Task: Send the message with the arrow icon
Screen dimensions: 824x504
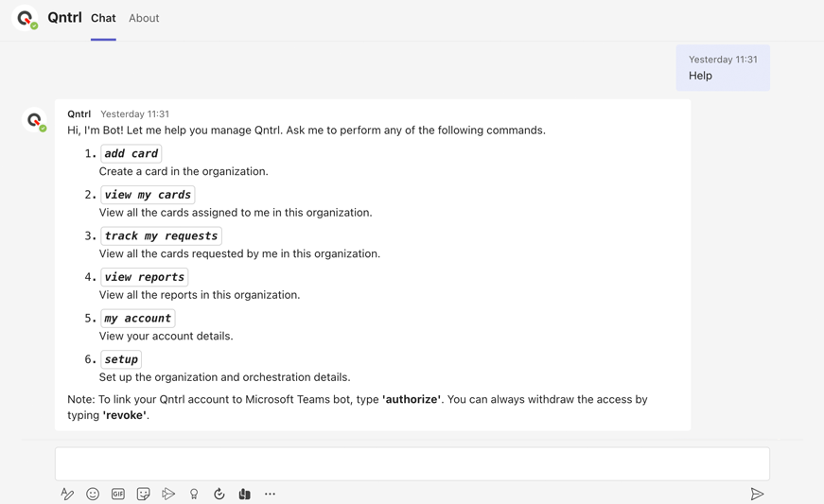Action: [757, 494]
